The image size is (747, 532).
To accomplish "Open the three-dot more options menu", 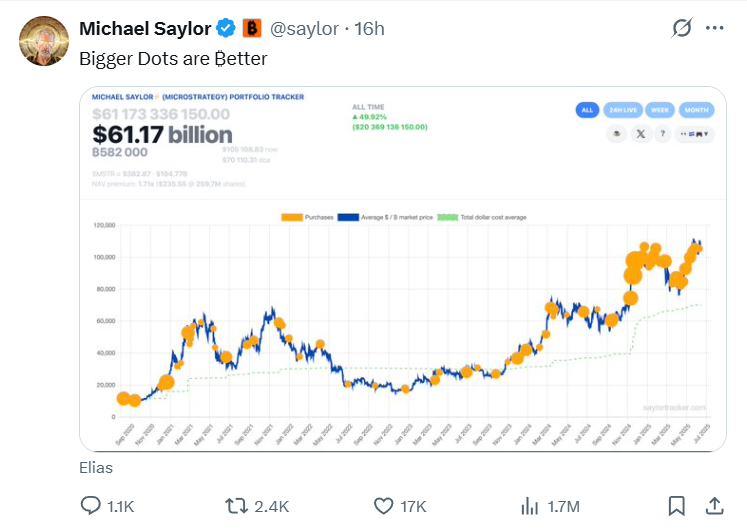I will click(x=714, y=29).
